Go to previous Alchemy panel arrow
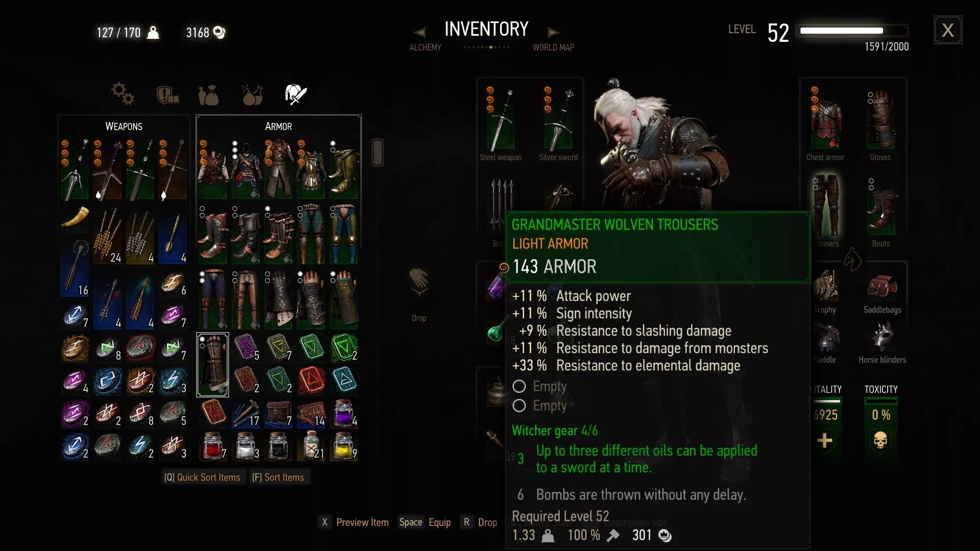 pos(420,33)
